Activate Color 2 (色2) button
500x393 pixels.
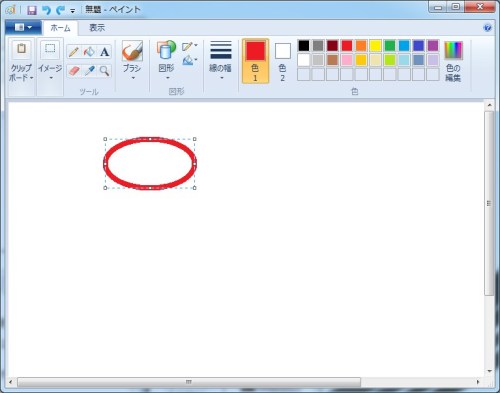[282, 62]
